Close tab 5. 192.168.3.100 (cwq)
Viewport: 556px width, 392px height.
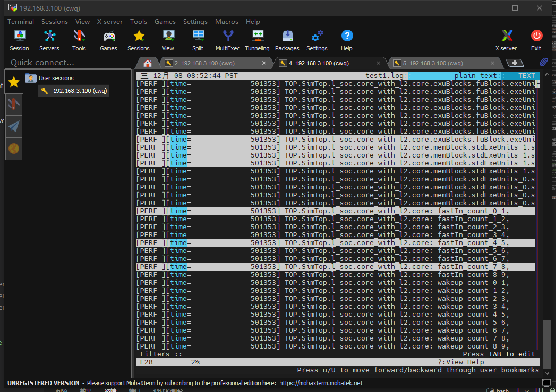[x=492, y=63]
